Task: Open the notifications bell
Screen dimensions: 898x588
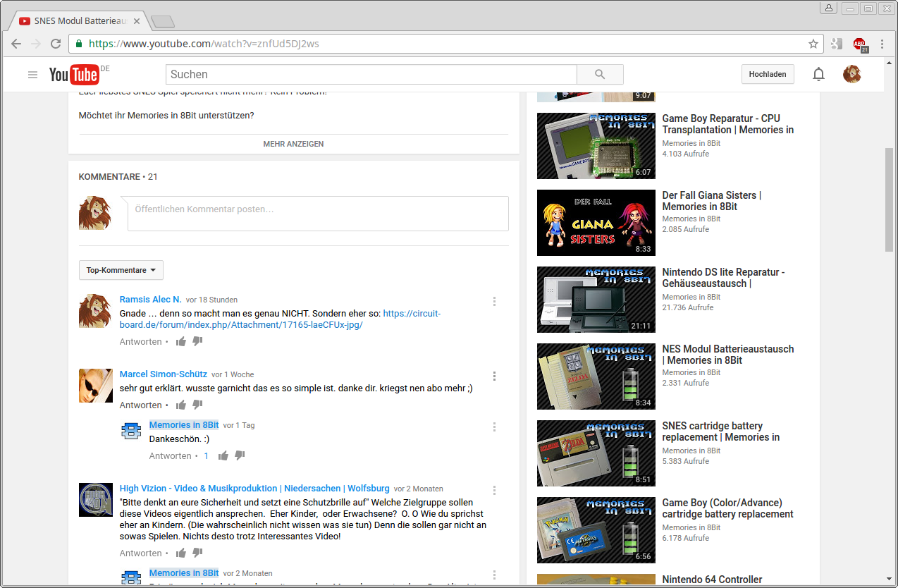Action: 818,74
